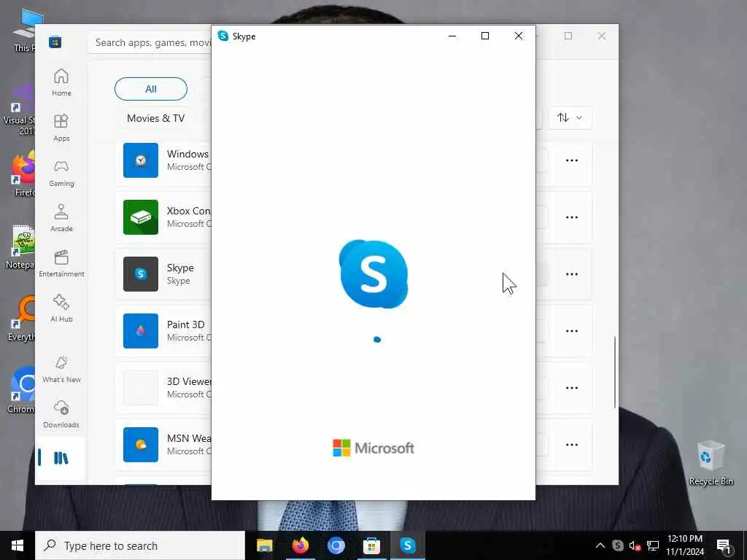Open Gaming section in Store sidebar

pos(61,173)
